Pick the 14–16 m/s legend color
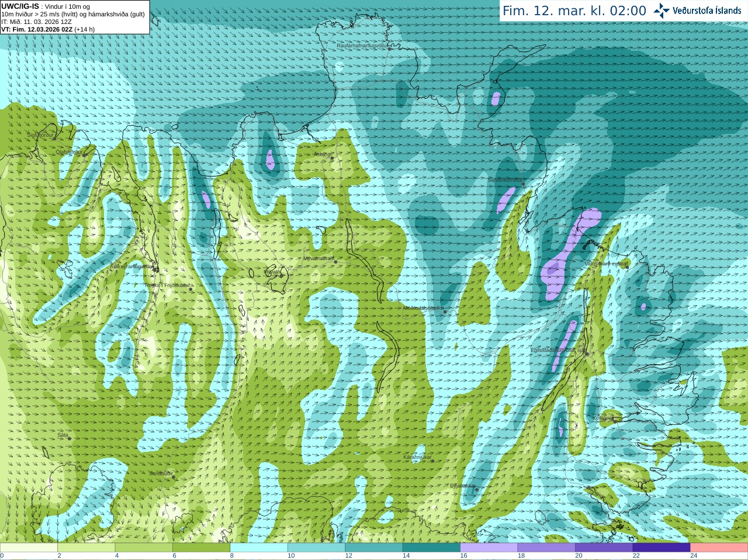Screen dimensions: 748x560 (431, 548)
